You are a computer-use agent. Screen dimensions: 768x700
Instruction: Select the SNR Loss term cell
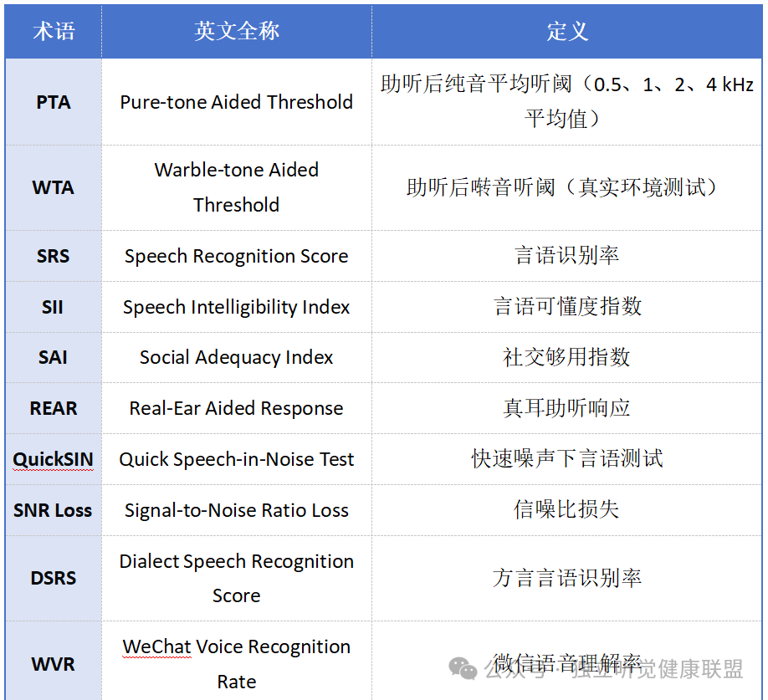tap(54, 510)
